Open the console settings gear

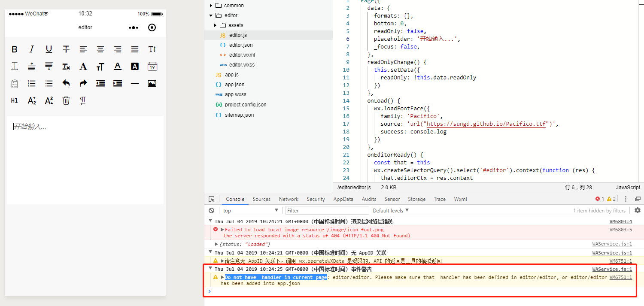pyautogui.click(x=637, y=210)
